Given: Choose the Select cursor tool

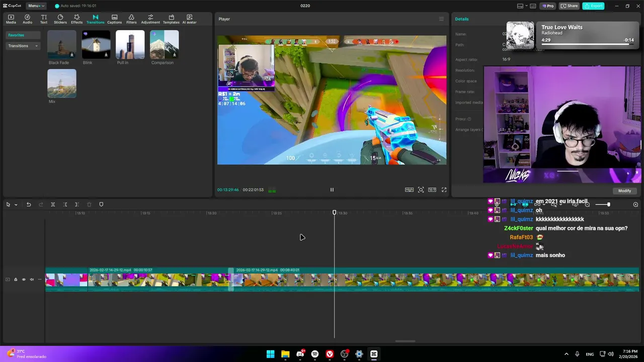Looking at the screenshot, I should coord(8,204).
